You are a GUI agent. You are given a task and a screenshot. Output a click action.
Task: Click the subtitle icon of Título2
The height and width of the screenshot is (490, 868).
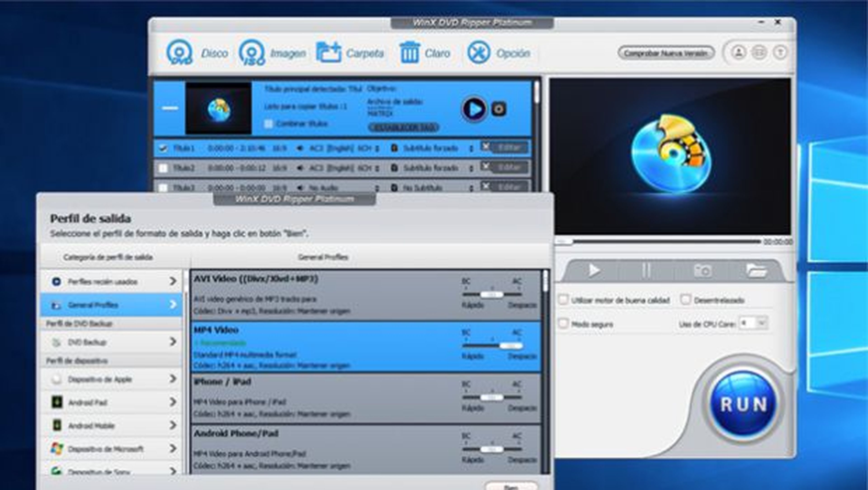click(x=394, y=167)
